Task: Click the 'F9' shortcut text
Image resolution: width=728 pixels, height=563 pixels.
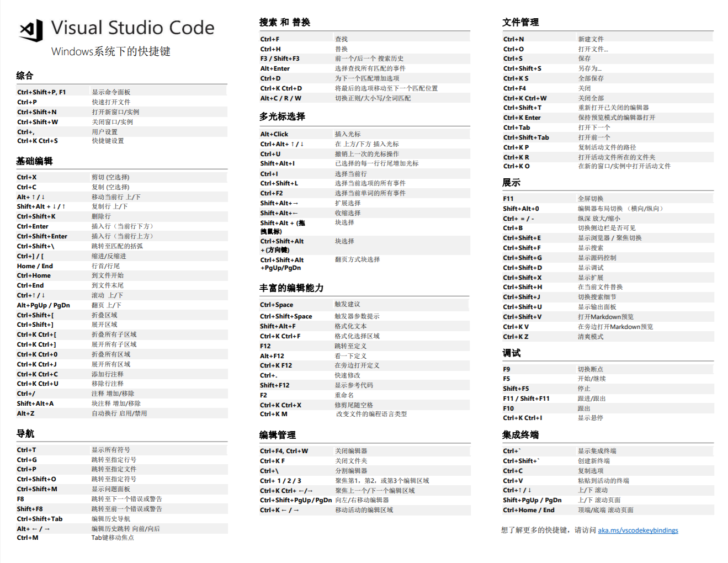Action: pyautogui.click(x=507, y=369)
